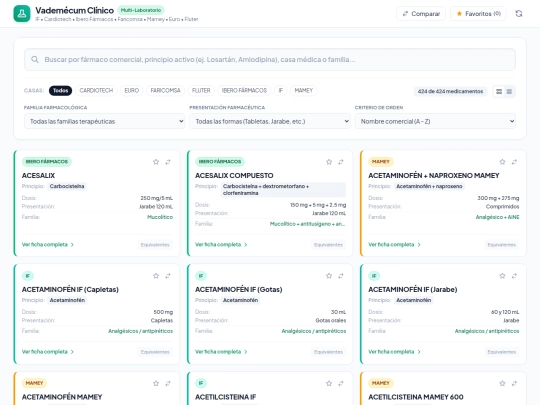Click the ACESALIX COMPUESTO card title
The image size is (540, 405).
[234, 175]
